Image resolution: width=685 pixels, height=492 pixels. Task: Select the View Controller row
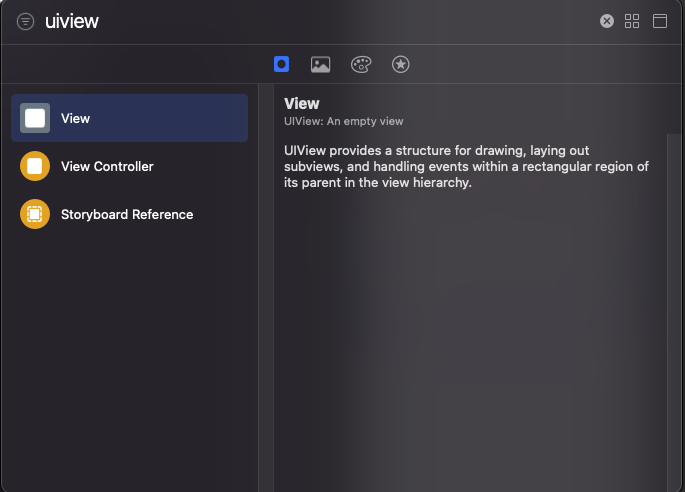[130, 166]
